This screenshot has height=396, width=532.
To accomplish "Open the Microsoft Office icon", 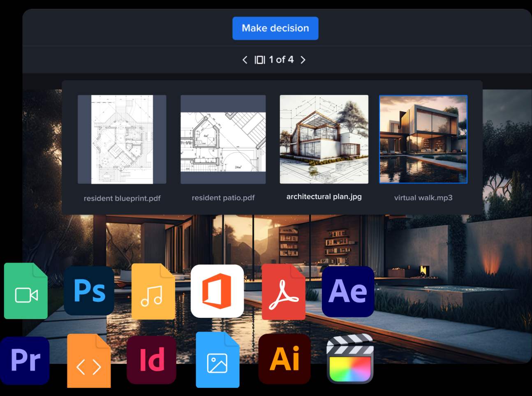I will click(x=217, y=291).
